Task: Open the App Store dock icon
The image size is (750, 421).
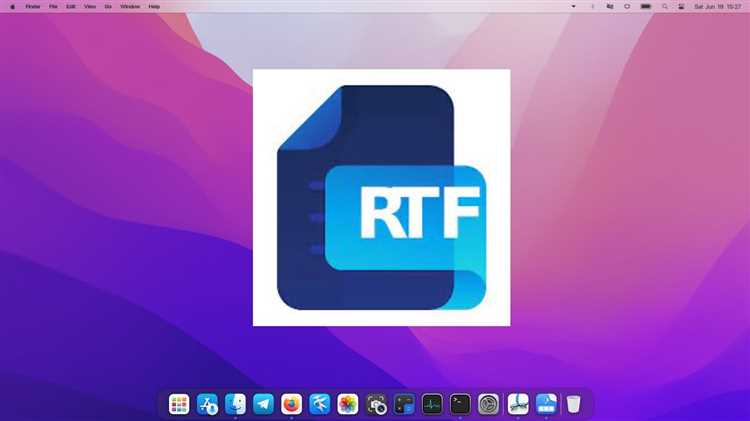Action: pos(207,404)
